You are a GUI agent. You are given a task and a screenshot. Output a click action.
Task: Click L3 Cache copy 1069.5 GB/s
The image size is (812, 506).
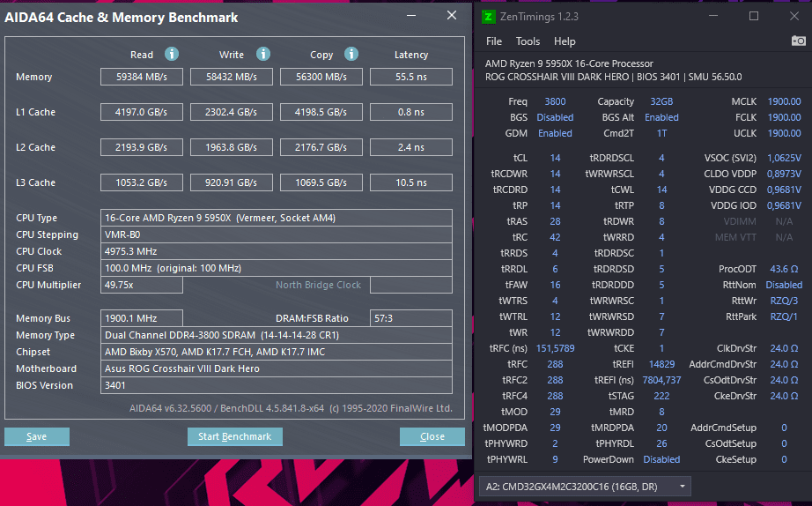point(321,182)
